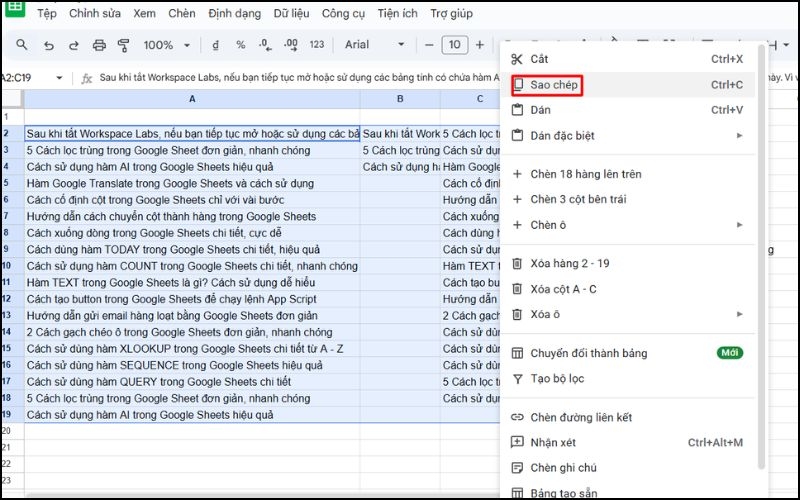800x500 pixels.
Task: Open the Xem menu
Action: [144, 14]
